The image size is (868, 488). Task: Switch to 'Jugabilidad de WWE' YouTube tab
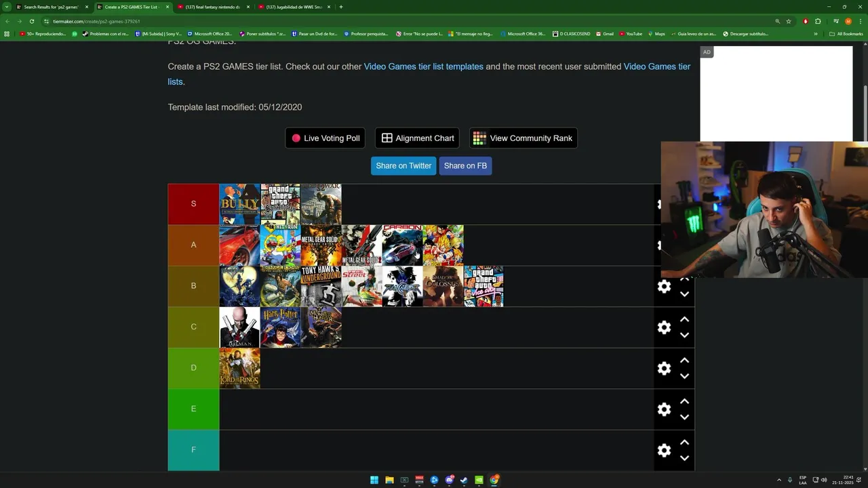(294, 7)
